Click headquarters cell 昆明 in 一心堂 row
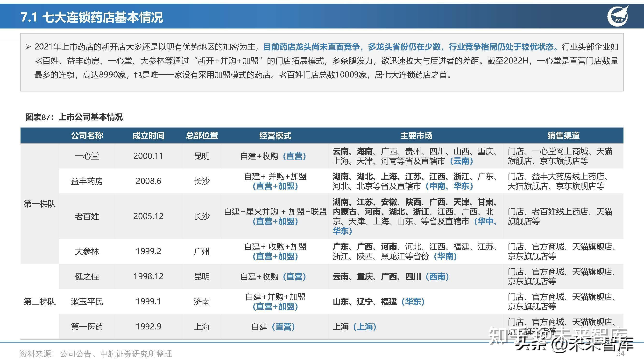The width and height of the screenshot is (644, 362). point(202,156)
